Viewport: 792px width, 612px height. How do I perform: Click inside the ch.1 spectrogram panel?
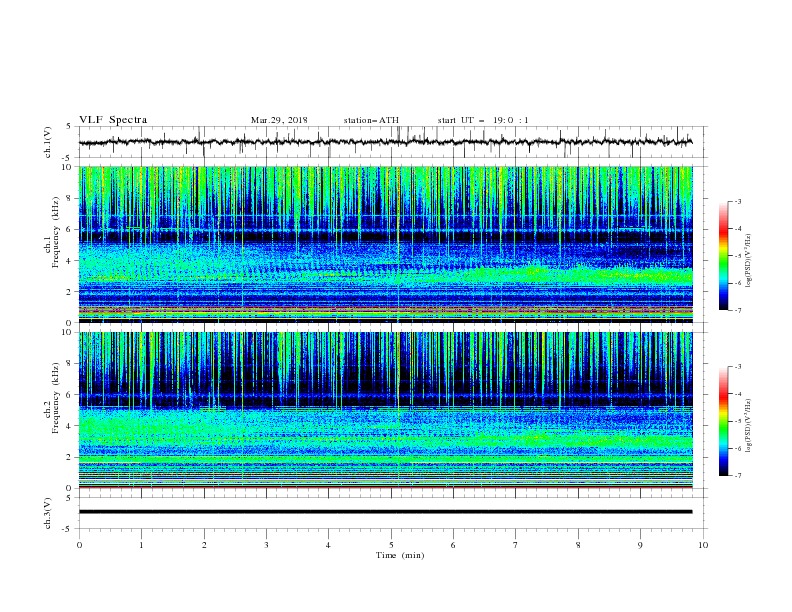coord(385,244)
